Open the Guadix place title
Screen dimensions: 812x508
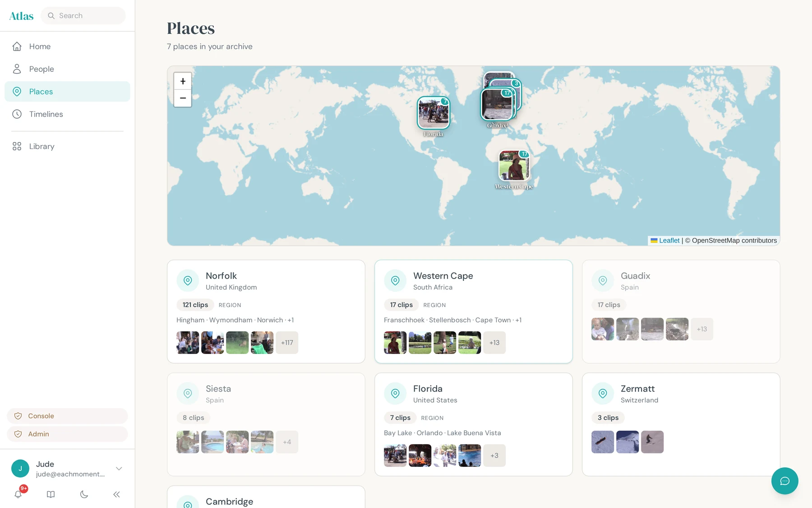[635, 276]
